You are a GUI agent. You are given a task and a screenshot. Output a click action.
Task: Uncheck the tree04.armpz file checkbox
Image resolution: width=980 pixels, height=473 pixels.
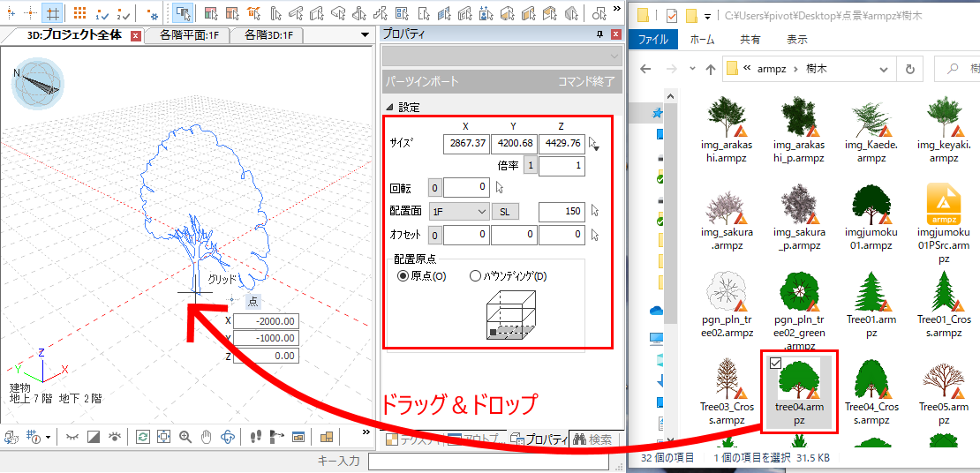(775, 363)
